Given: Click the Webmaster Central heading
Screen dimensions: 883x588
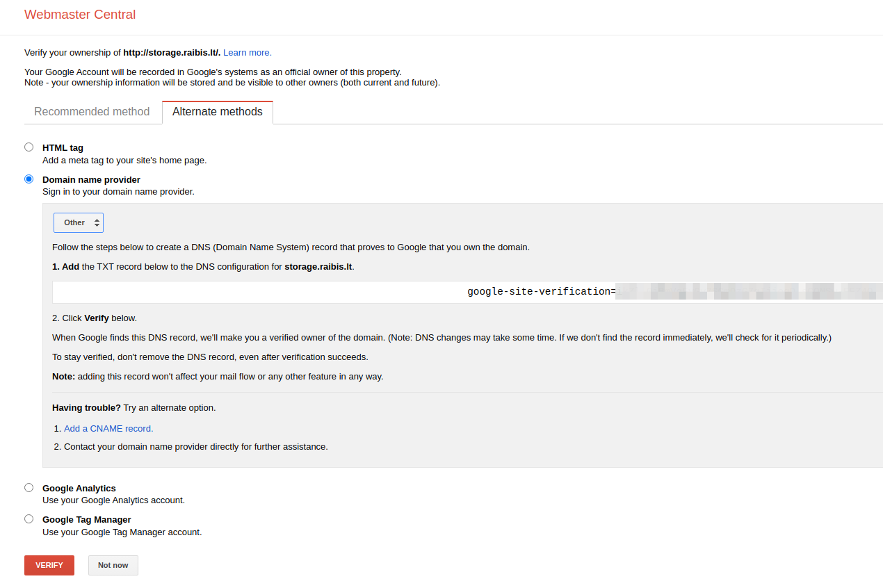Looking at the screenshot, I should pyautogui.click(x=79, y=14).
